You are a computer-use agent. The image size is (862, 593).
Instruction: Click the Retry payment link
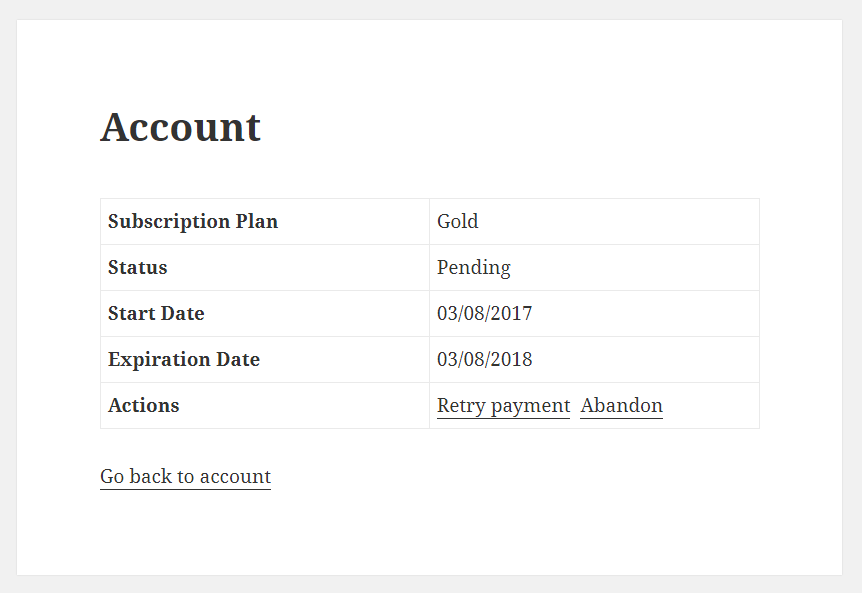pyautogui.click(x=503, y=406)
